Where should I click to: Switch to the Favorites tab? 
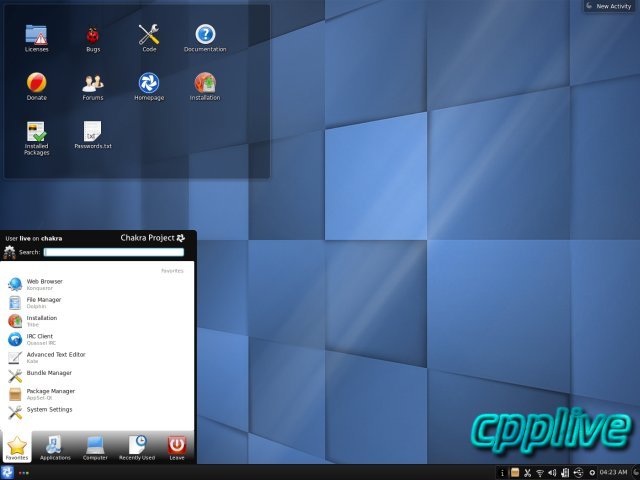tap(17, 447)
